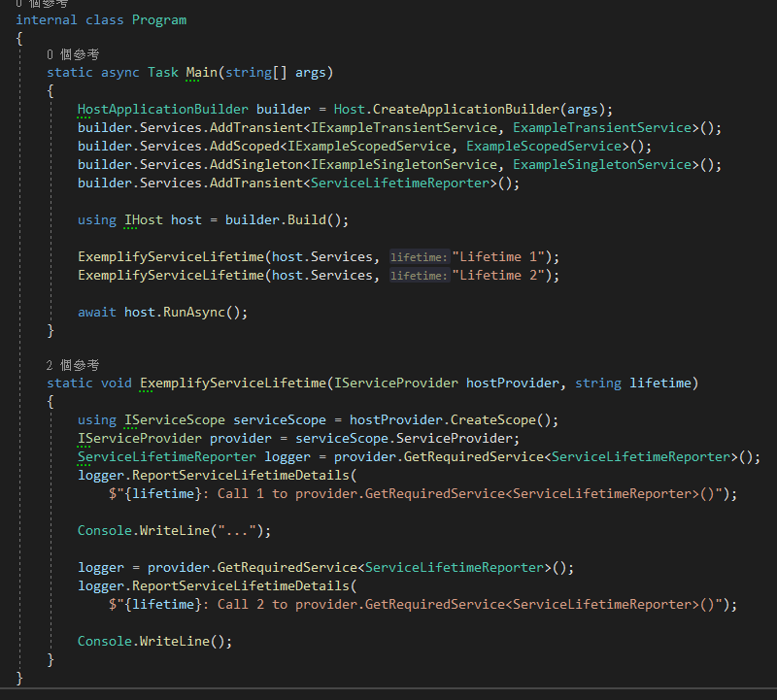777x700 pixels.
Task: Click the 'internal' keyword
Action: (46, 20)
